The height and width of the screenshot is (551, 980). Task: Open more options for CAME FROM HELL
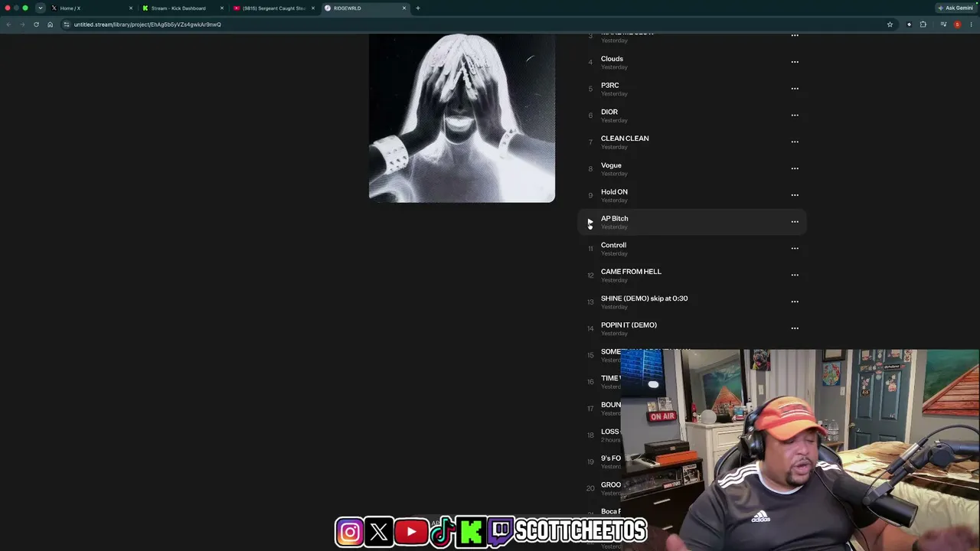[x=795, y=275]
